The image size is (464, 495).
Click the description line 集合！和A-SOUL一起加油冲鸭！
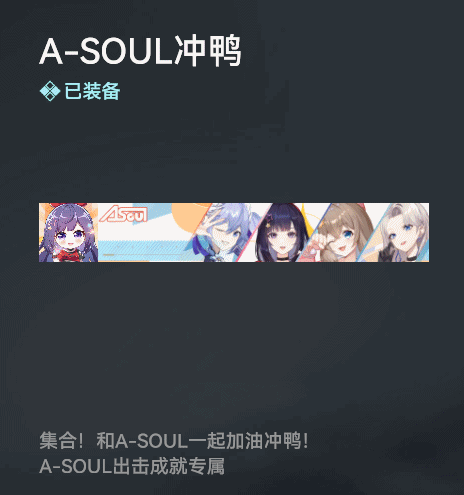174,441
